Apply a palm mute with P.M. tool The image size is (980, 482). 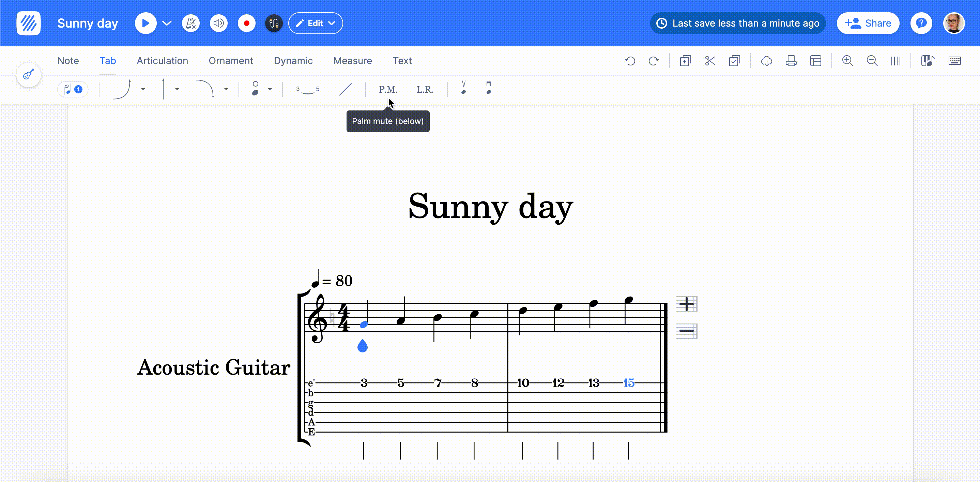click(x=388, y=89)
